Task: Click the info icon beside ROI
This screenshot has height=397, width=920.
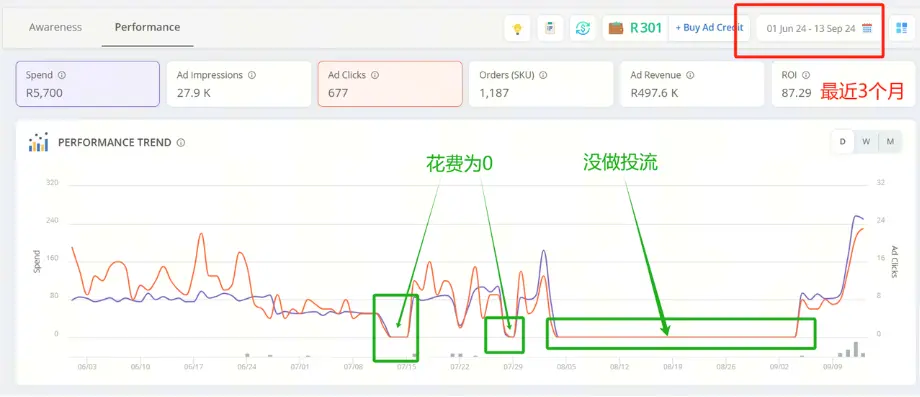Action: point(806,75)
